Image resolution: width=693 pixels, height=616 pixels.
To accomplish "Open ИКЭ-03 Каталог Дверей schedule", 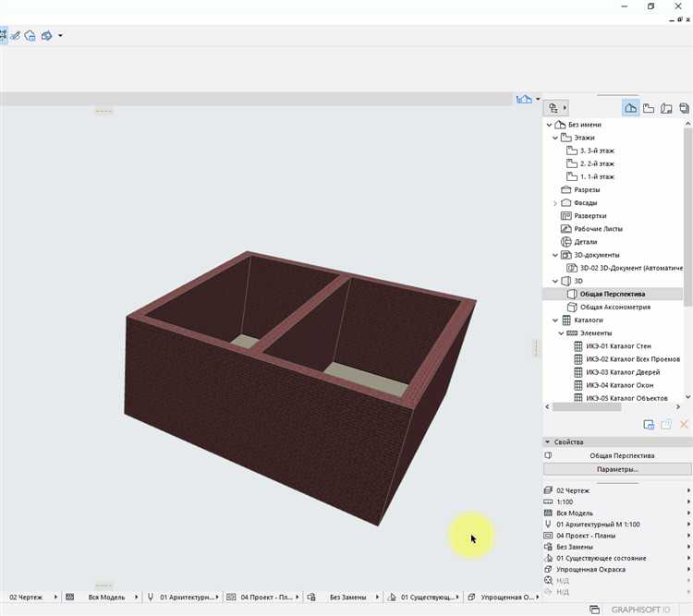I will (622, 372).
